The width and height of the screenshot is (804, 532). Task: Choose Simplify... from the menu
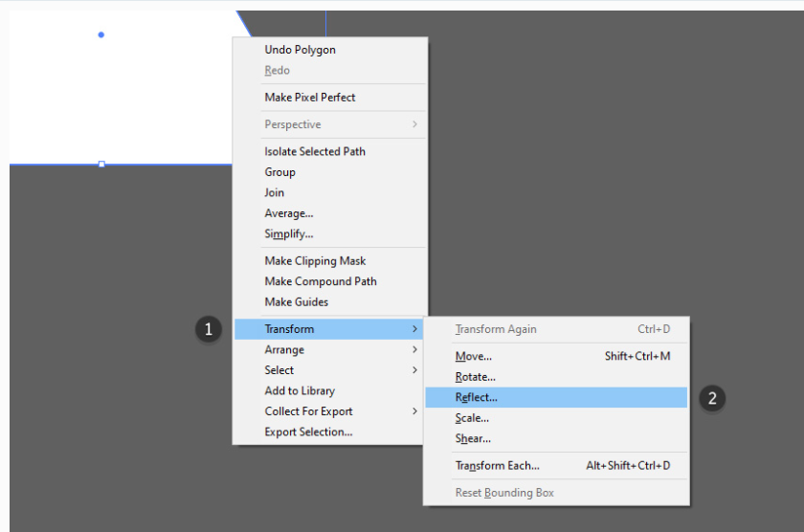[x=289, y=234]
